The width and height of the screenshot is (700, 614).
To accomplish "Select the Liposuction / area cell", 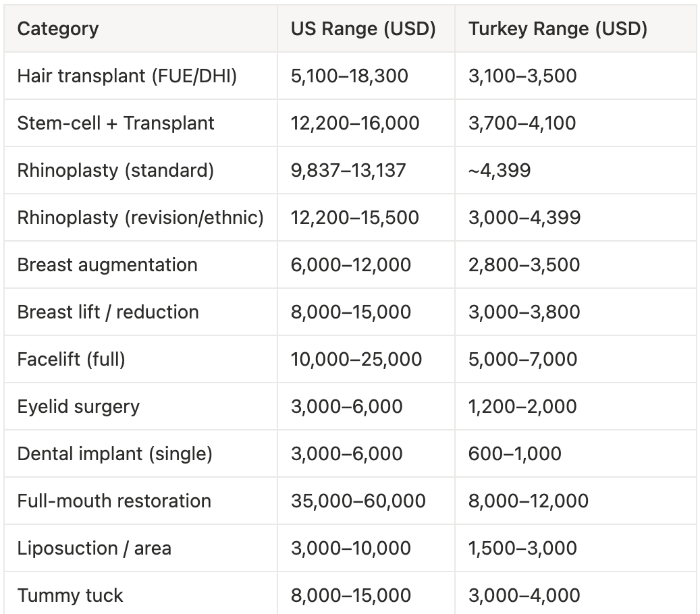I will coord(94,548).
